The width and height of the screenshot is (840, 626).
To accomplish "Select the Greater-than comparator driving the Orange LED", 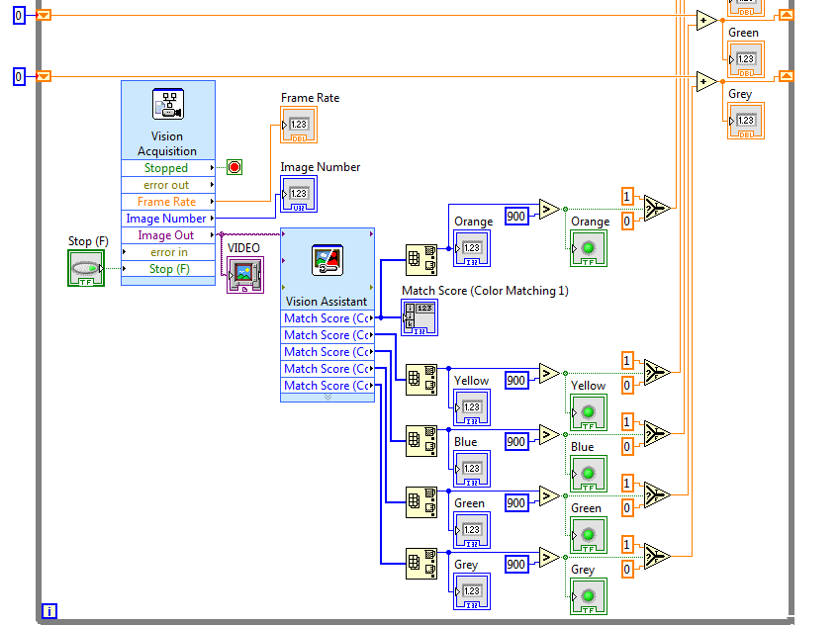I will click(x=549, y=209).
